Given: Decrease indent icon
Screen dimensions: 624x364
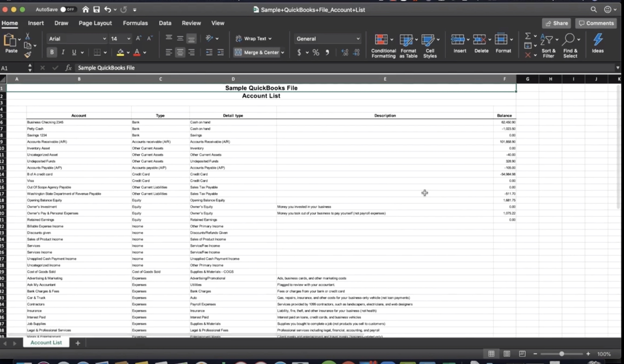Looking at the screenshot, I should (209, 52).
